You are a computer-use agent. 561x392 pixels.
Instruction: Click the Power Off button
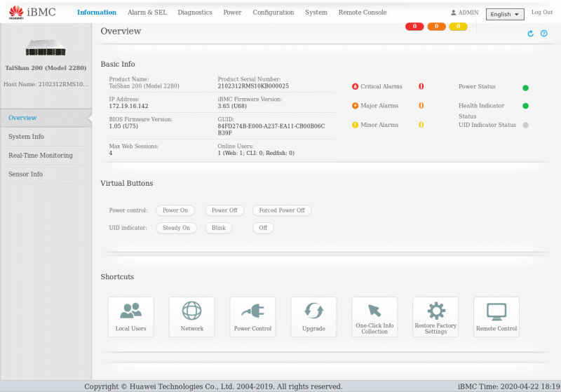coord(224,210)
